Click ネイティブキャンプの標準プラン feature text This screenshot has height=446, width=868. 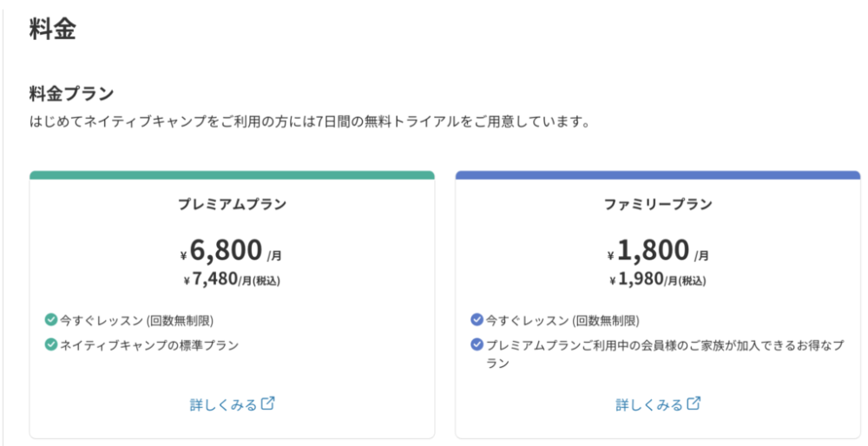[x=148, y=344]
